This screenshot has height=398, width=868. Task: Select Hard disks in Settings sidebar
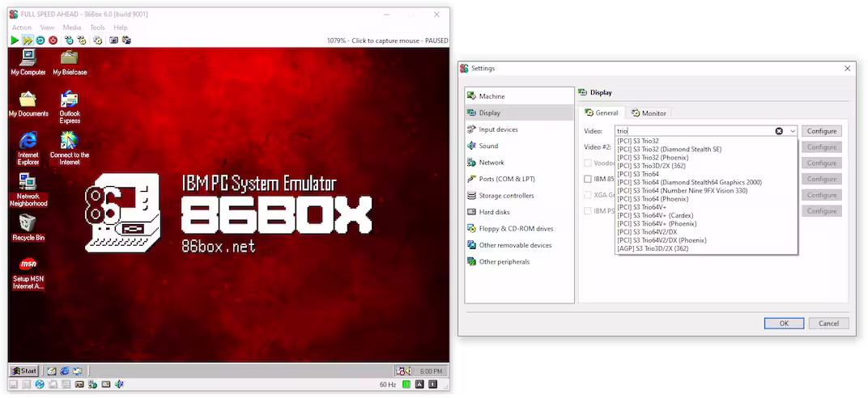pos(519,212)
